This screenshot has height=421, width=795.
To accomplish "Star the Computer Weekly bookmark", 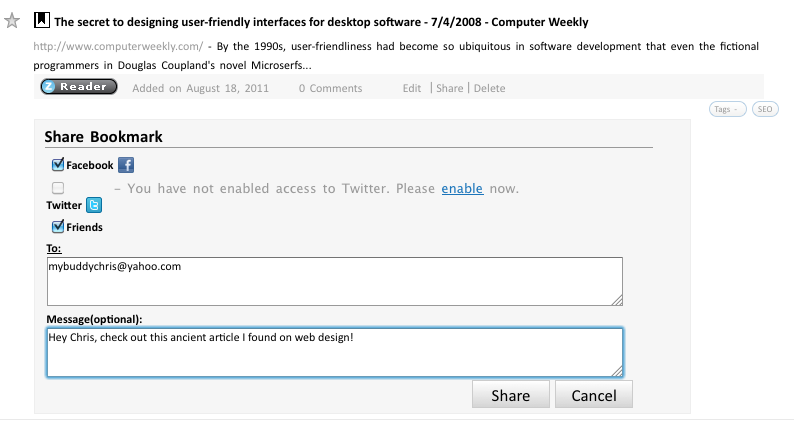I will [x=12, y=21].
